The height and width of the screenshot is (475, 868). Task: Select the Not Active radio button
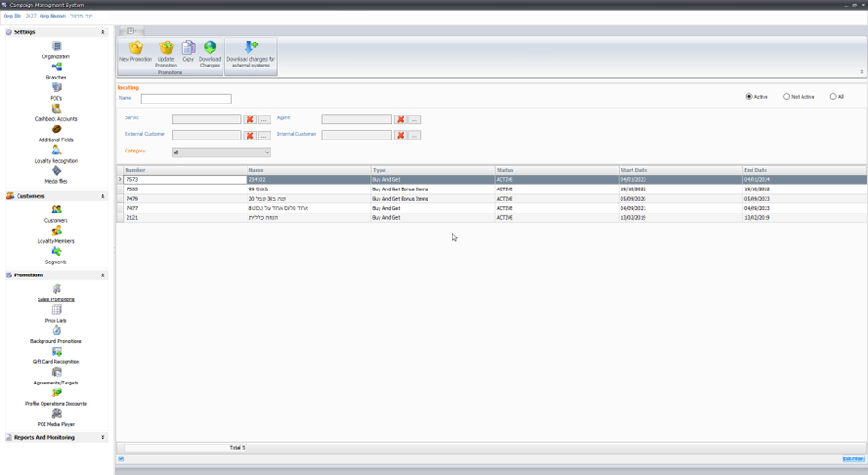(x=787, y=97)
